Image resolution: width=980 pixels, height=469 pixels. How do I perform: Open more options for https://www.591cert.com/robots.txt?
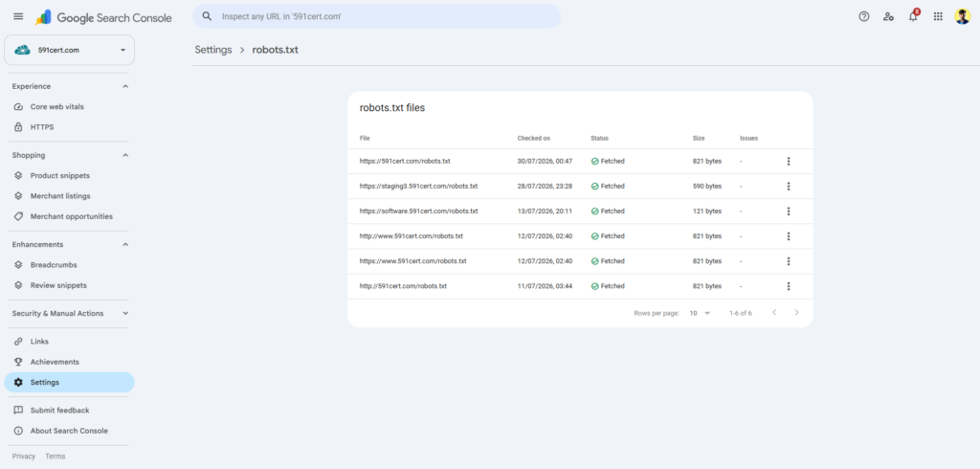(789, 261)
